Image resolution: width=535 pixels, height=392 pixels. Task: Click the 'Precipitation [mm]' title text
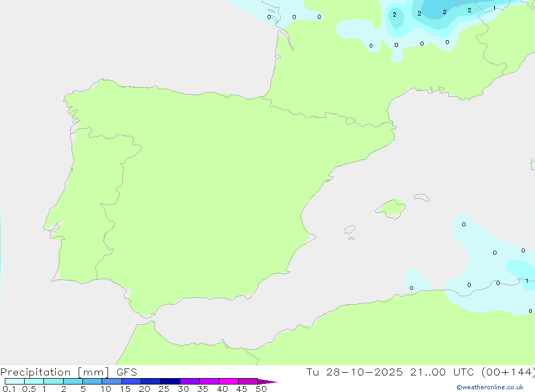[x=55, y=372]
